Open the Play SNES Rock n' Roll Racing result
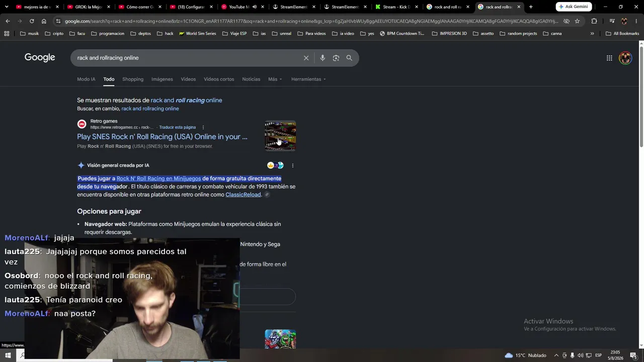This screenshot has width=644, height=362. tap(162, 137)
